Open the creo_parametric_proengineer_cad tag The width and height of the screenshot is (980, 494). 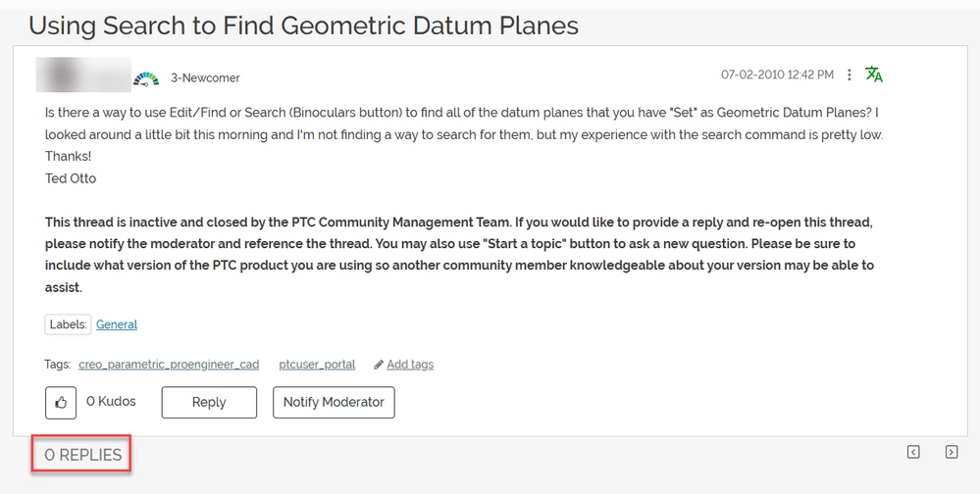click(169, 365)
